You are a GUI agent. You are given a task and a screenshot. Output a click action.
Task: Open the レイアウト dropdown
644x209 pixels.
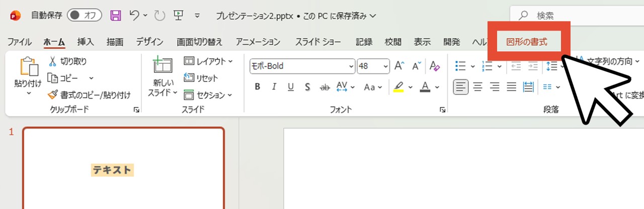pyautogui.click(x=208, y=61)
